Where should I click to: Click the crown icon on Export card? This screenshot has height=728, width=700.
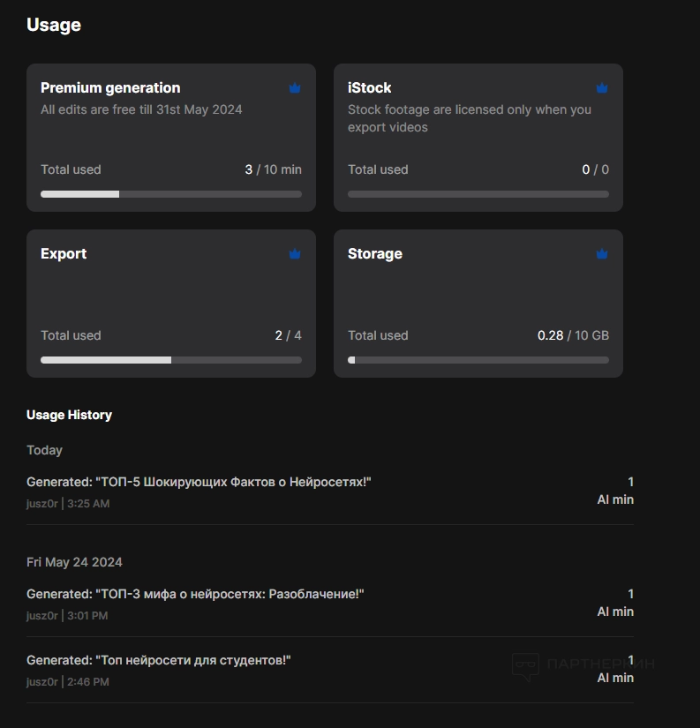295,254
